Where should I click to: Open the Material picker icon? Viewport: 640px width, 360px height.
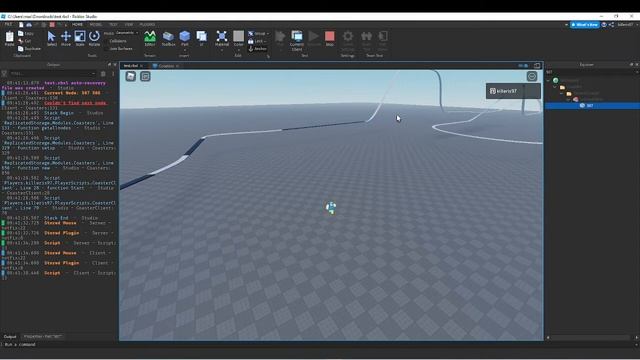pyautogui.click(x=222, y=36)
